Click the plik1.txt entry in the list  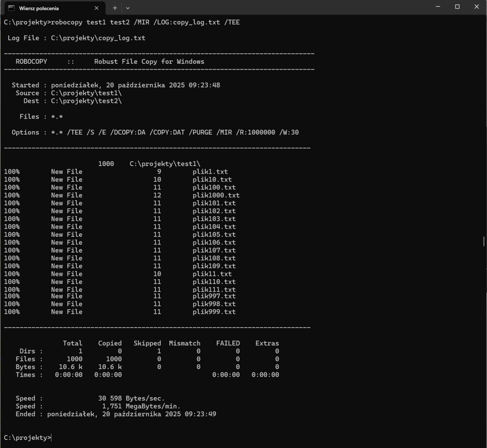click(209, 172)
